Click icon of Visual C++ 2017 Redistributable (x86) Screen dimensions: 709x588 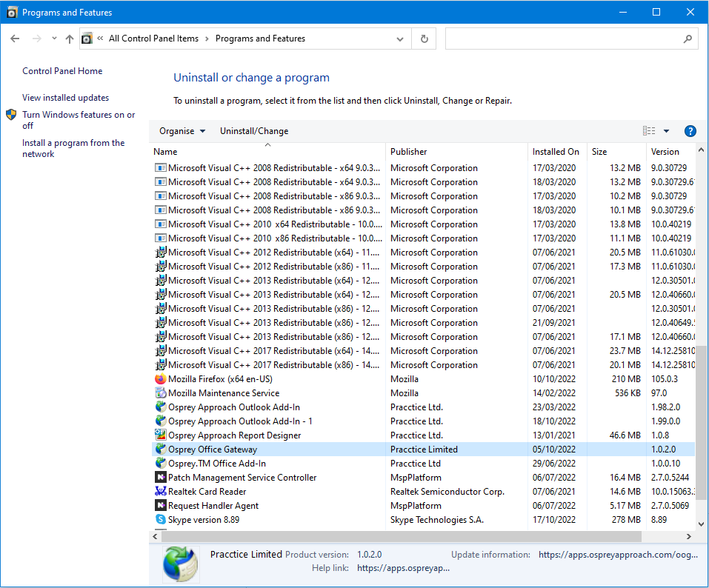click(x=160, y=364)
